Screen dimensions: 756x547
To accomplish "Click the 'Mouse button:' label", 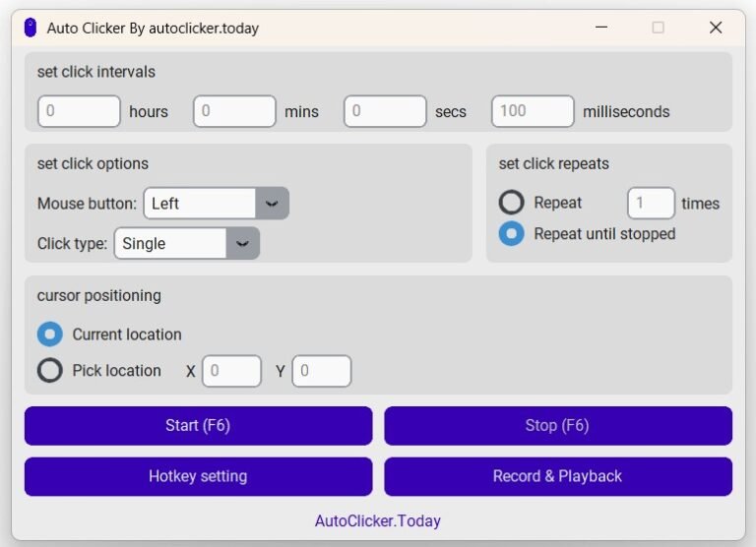I will 88,204.
